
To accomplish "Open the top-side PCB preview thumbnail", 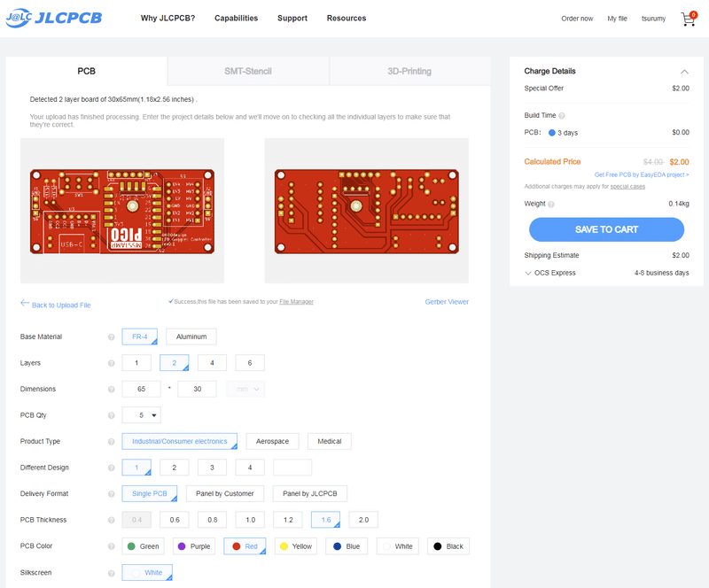I will [x=122, y=211].
